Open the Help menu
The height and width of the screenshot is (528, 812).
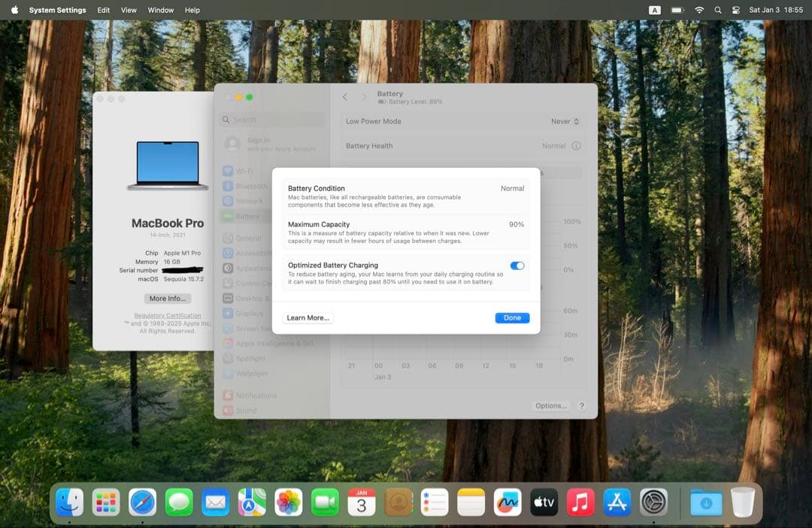192,10
